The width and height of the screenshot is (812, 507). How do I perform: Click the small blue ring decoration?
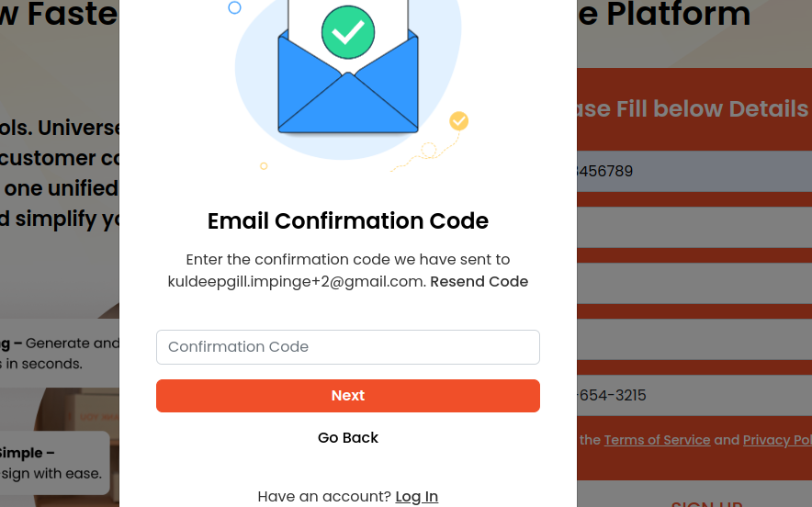point(234,7)
